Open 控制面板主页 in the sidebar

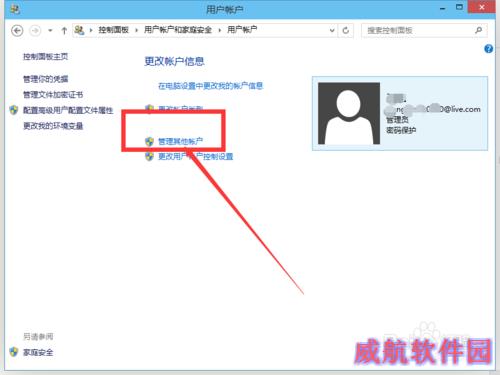(46, 57)
